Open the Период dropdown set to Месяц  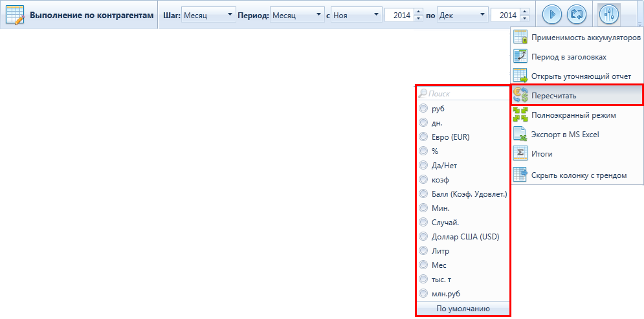coord(297,15)
